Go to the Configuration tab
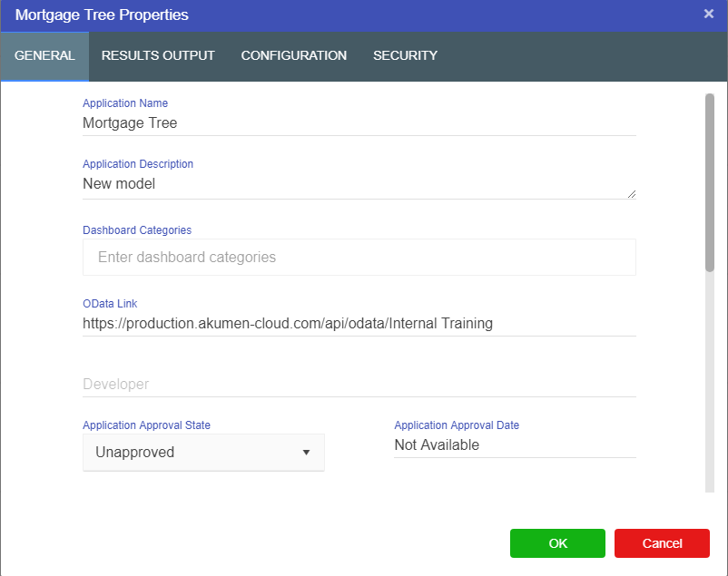Viewport: 728px width, 576px height. point(293,56)
